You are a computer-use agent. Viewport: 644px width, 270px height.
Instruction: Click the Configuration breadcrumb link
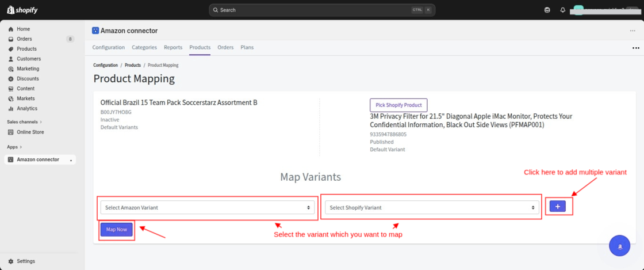pyautogui.click(x=106, y=66)
